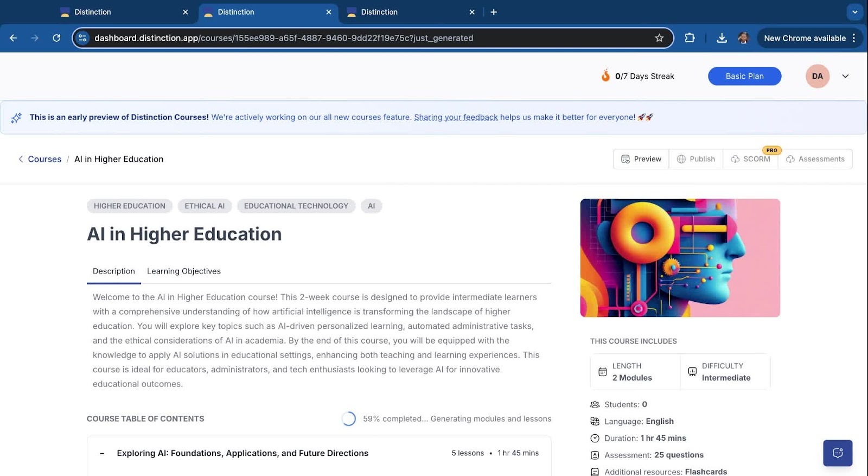
Task: Collapse the Exploring AI module section
Action: 102,453
